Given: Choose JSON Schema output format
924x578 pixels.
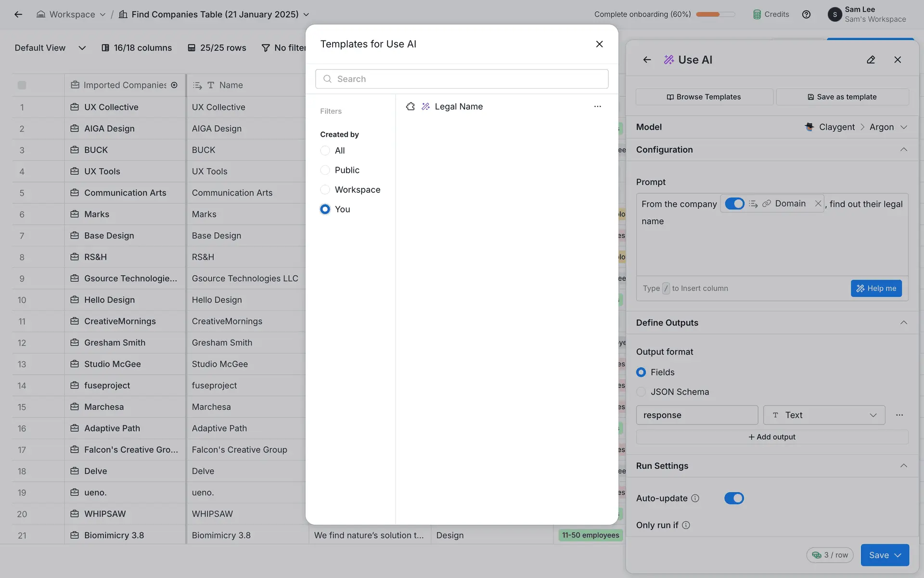Looking at the screenshot, I should click(641, 392).
